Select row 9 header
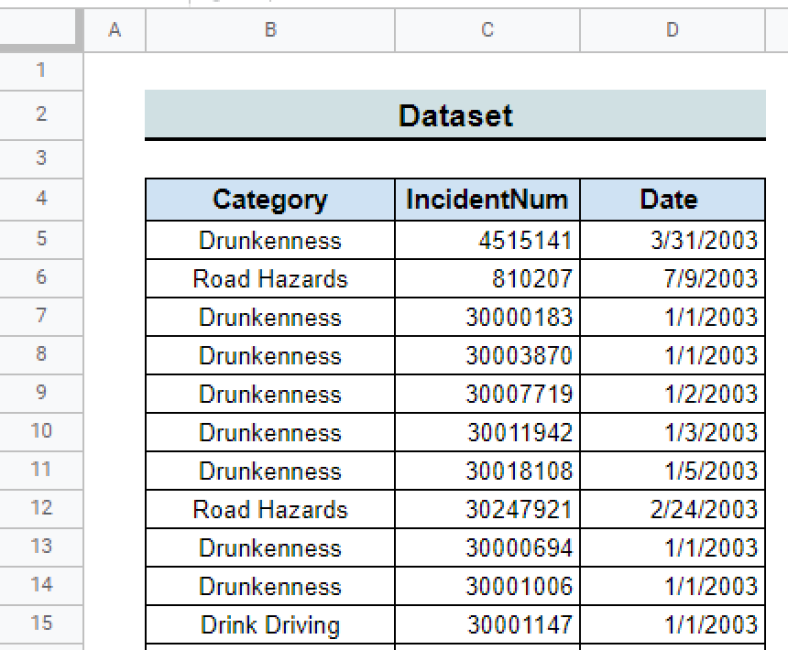788x650 pixels. [x=41, y=394]
